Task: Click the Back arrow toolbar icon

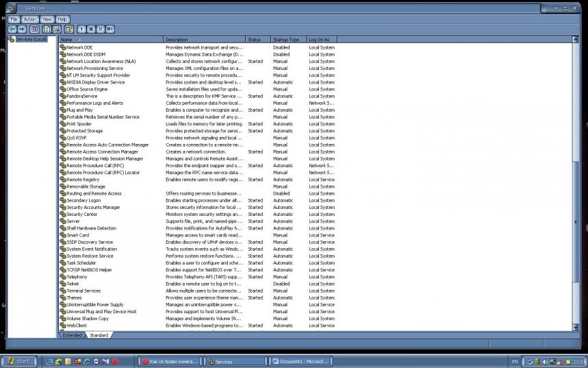Action: tap(12, 29)
